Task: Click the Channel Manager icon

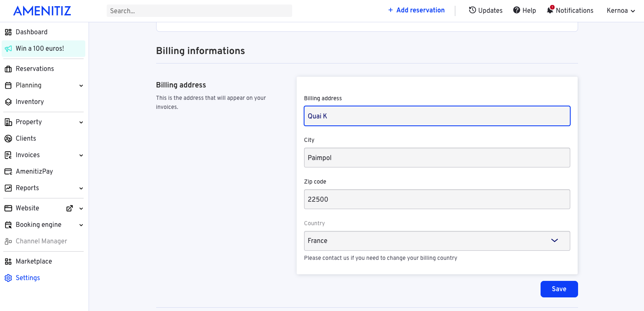Action: (x=8, y=241)
